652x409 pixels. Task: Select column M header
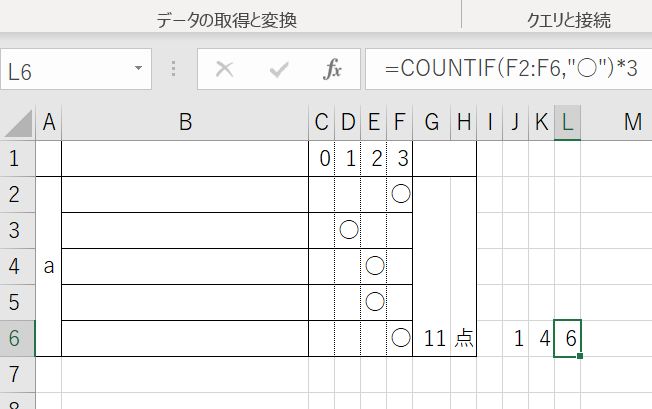(x=632, y=123)
